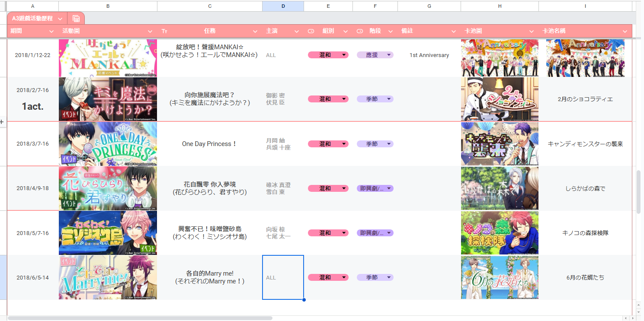Click the vertical scrollbar thumb

coord(638,192)
